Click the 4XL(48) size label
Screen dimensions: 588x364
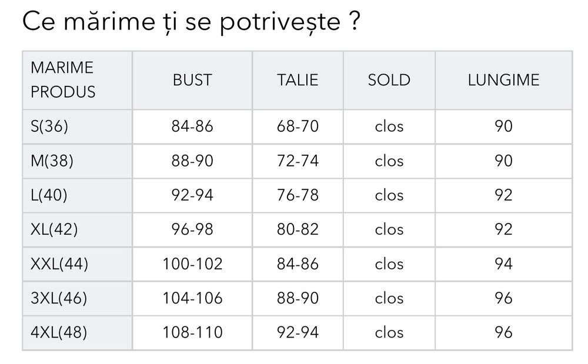click(58, 332)
